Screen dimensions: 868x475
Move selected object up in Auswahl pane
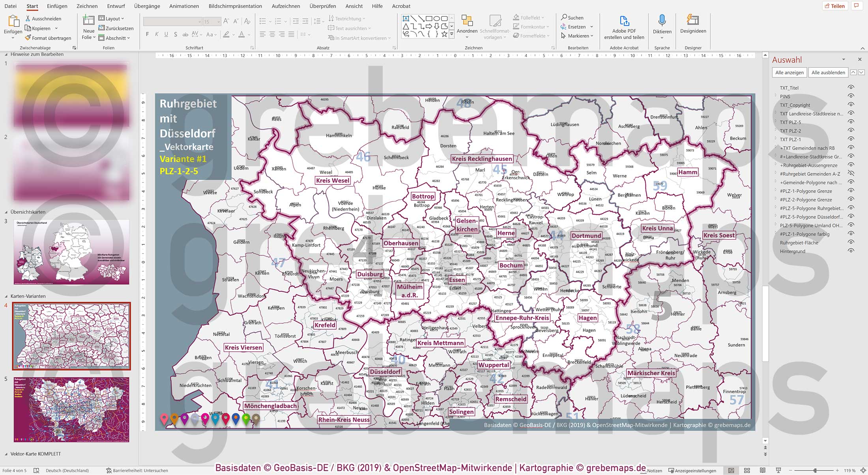click(853, 72)
